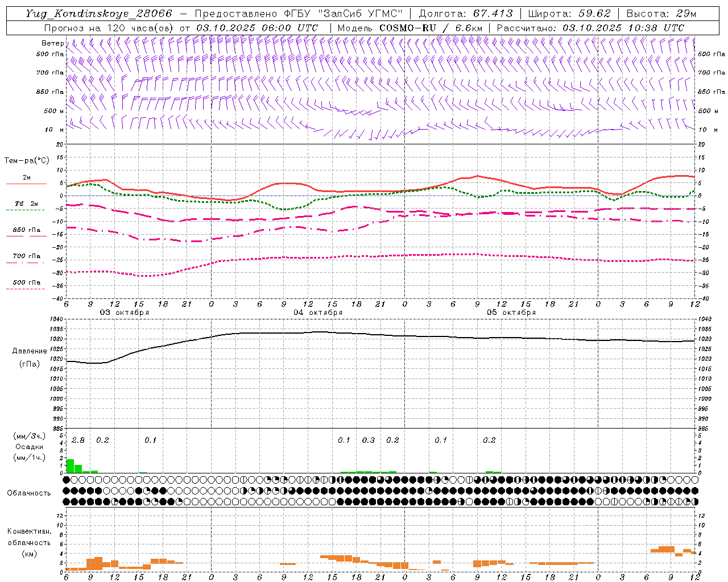
Task: Click the 05 октября date label
Action: coord(511,313)
